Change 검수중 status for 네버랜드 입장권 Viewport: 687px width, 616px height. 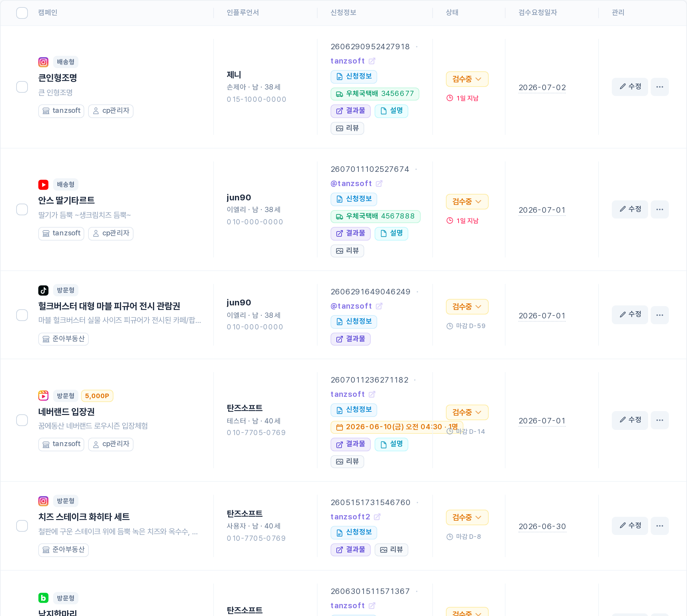click(467, 412)
